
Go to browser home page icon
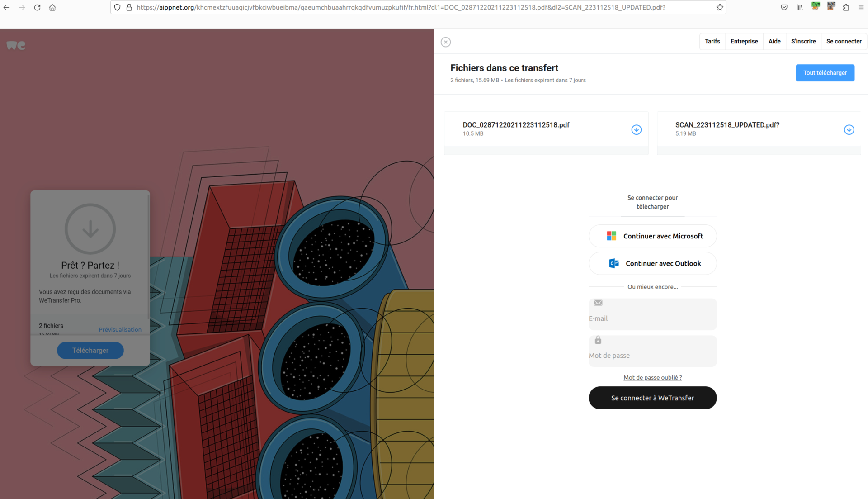52,7
